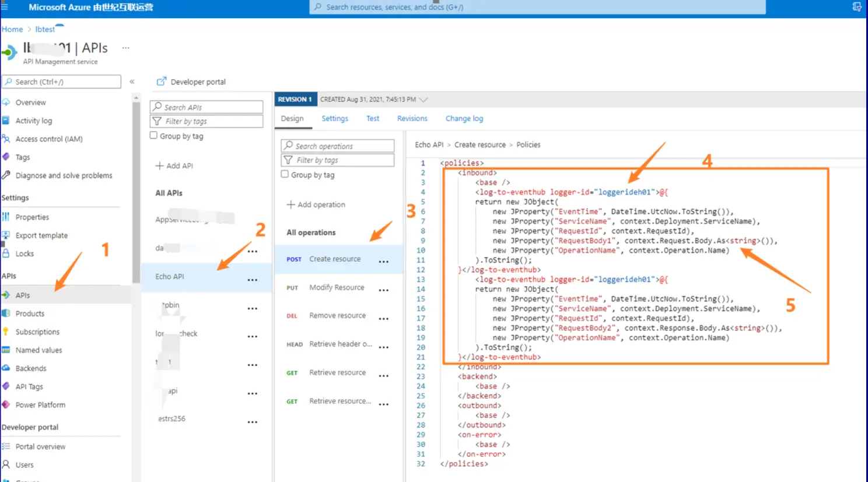Open Access control (IAM)
The image size is (868, 482).
pos(48,139)
